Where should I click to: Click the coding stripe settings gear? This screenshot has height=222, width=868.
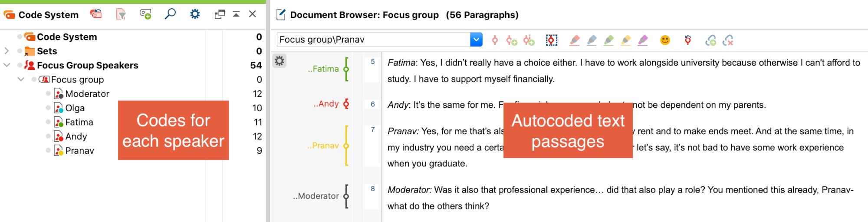pyautogui.click(x=279, y=61)
